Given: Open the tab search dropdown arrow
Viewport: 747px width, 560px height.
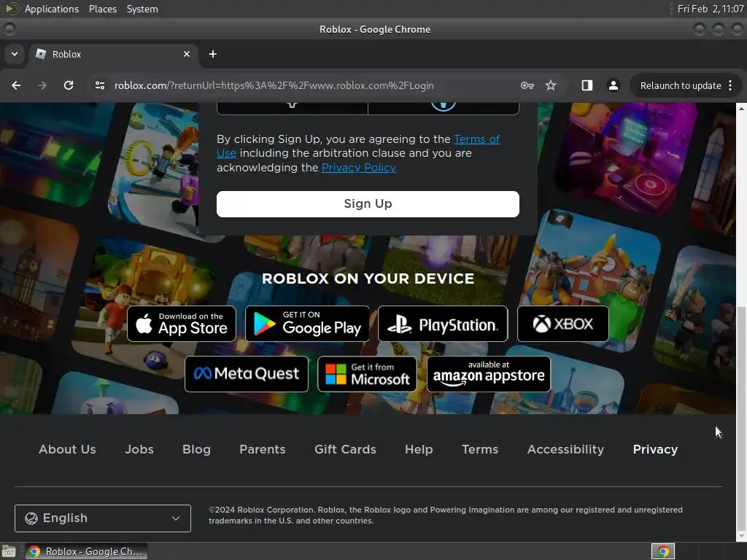Looking at the screenshot, I should [15, 54].
